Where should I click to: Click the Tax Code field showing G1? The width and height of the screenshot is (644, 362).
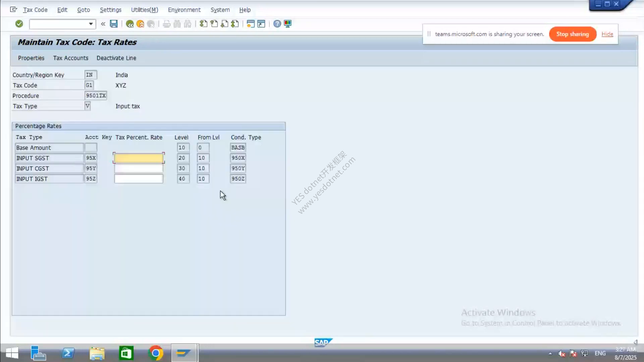click(x=89, y=85)
